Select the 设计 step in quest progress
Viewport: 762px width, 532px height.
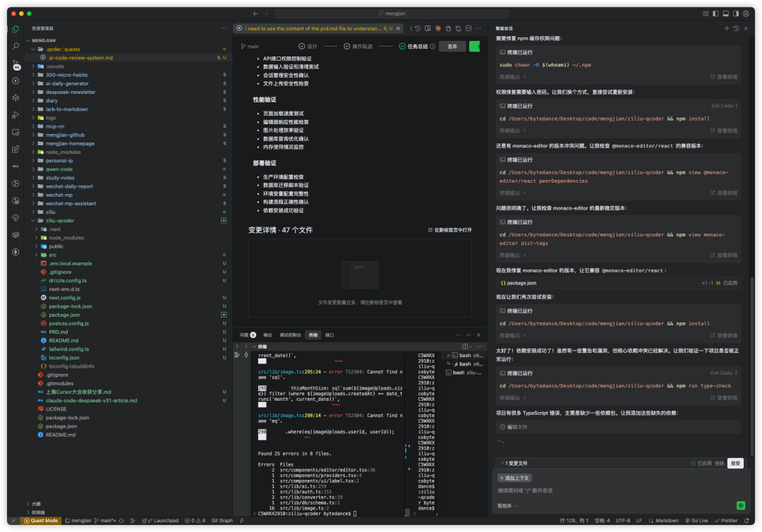pyautogui.click(x=308, y=46)
